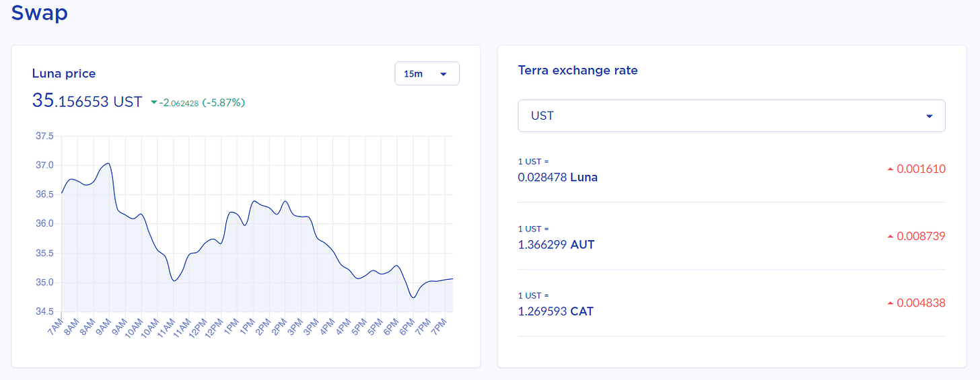This screenshot has width=980, height=380.
Task: Select the CAT exchange rate row
Action: pyautogui.click(x=731, y=304)
